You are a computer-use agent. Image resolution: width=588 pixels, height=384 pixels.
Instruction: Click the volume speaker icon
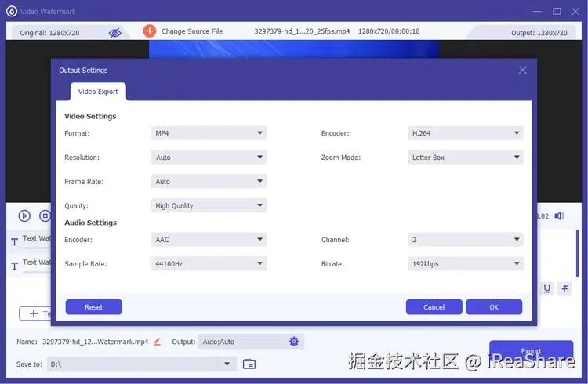[x=560, y=216]
